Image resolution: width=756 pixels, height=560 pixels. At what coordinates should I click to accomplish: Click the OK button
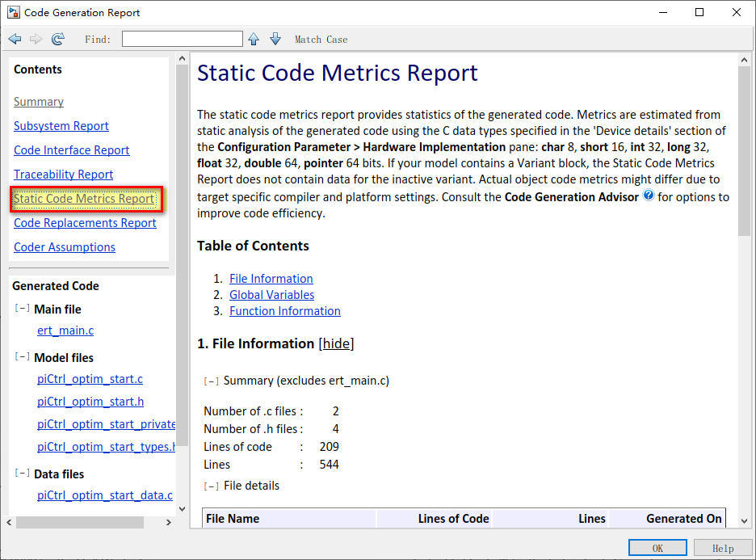(657, 547)
